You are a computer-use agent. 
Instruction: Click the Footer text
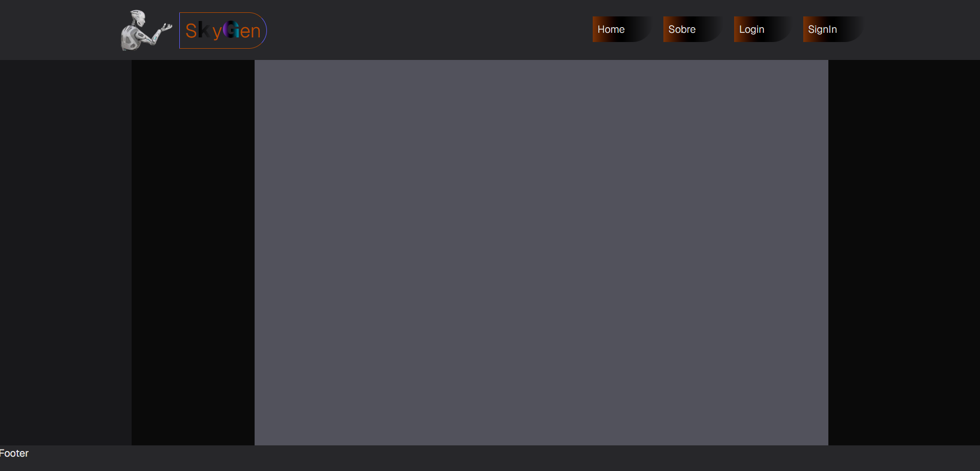point(14,453)
